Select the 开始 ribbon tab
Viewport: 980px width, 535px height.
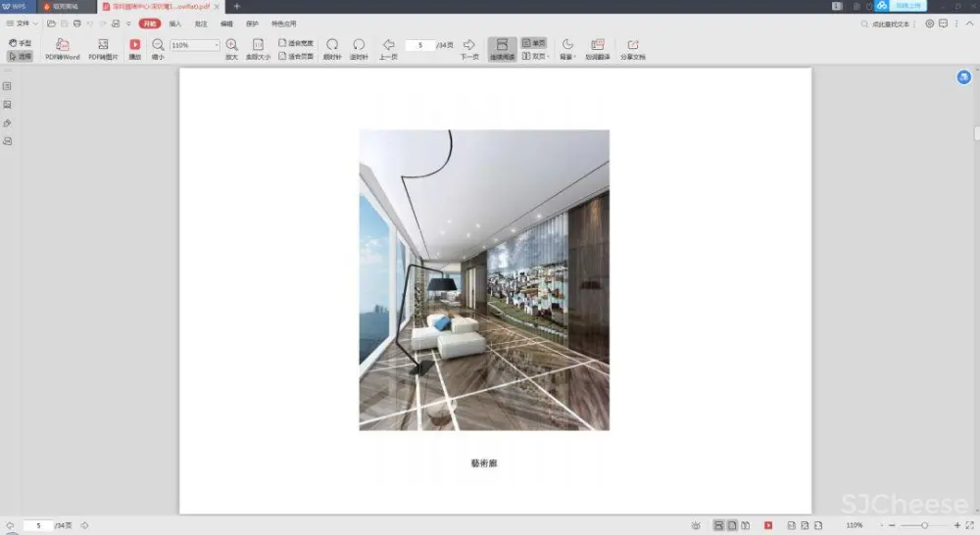click(x=150, y=24)
